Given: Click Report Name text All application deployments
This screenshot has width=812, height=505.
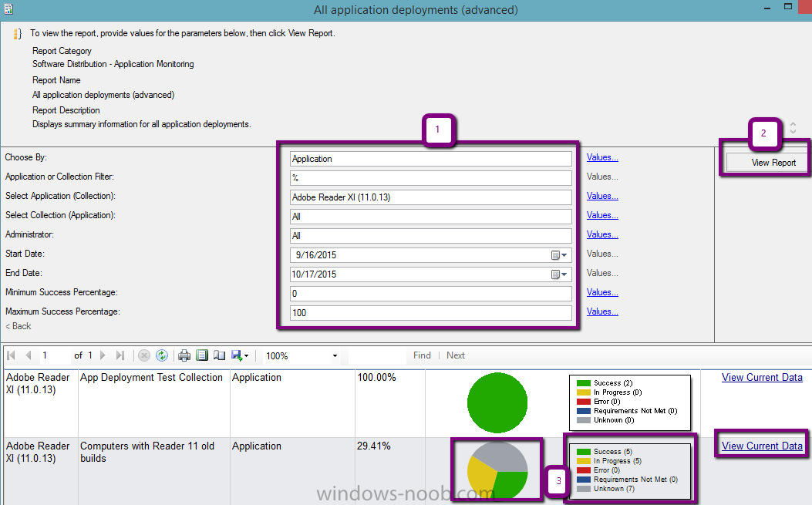Looking at the screenshot, I should point(103,95).
